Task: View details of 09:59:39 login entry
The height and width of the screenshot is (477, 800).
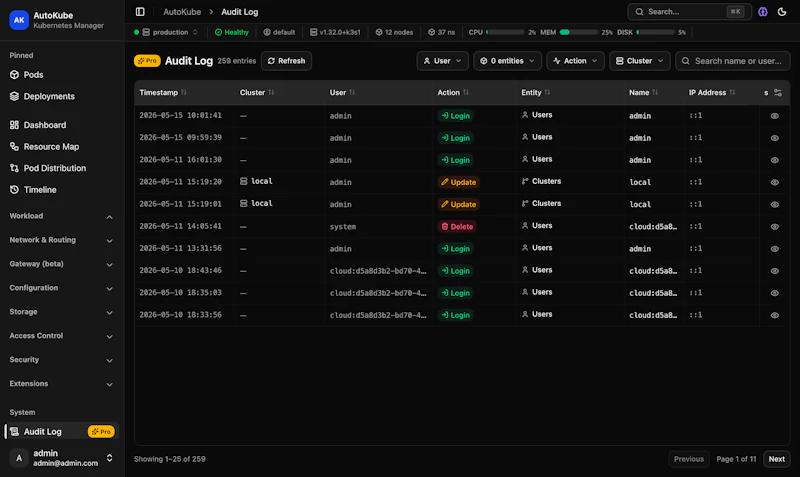Action: 774,138
